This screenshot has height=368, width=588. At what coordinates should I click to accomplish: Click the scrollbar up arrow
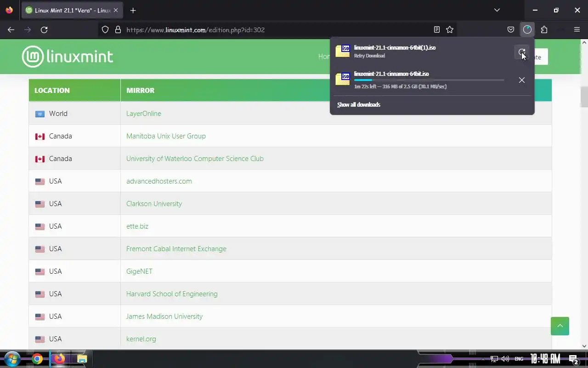tap(584, 42)
